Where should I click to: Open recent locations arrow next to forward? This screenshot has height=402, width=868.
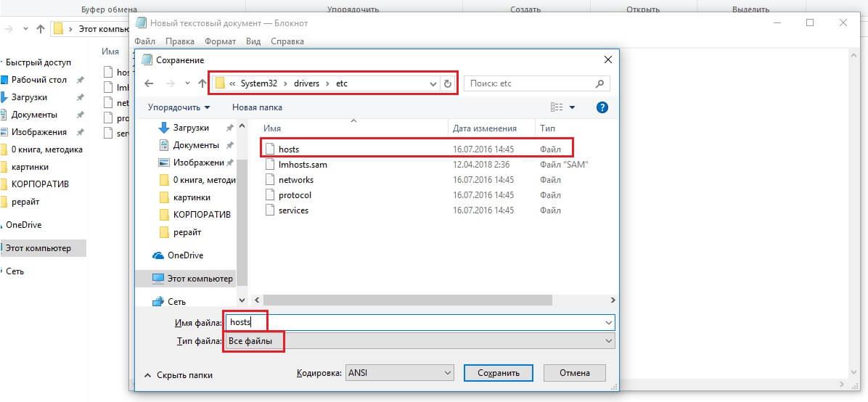click(187, 83)
